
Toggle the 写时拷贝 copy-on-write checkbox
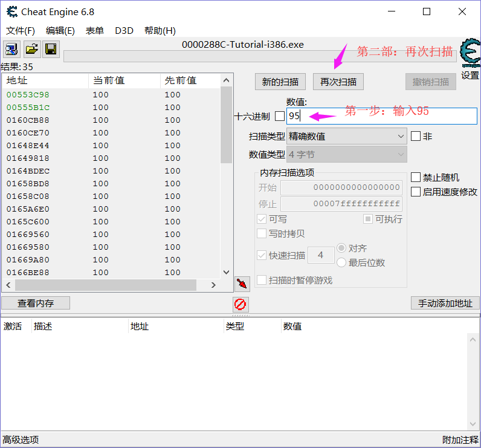[262, 233]
